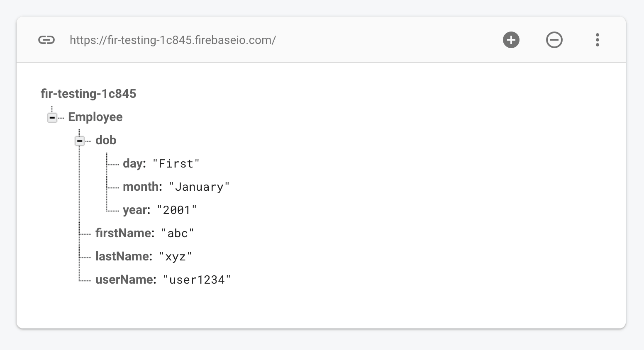Click the year key under dob
This screenshot has width=644, height=350.
tap(135, 210)
